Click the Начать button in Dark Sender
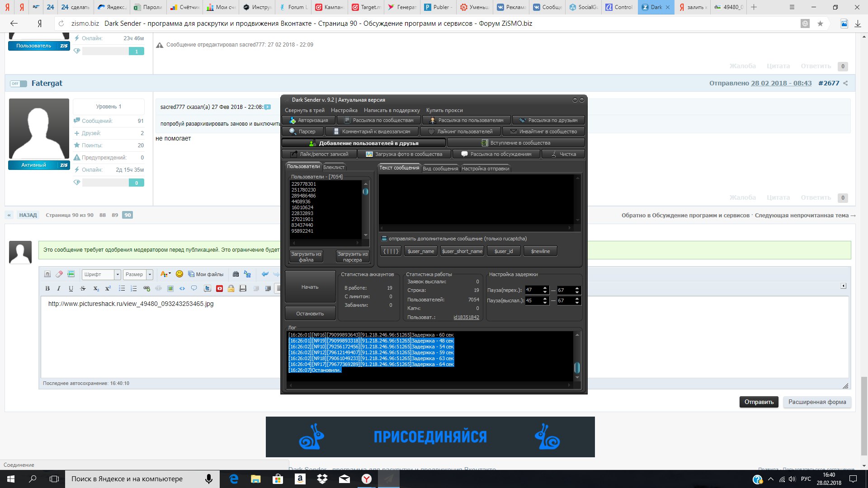This screenshot has width=868, height=488. [x=310, y=287]
